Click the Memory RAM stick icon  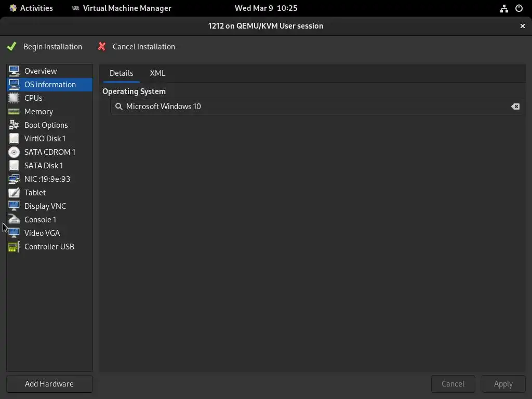coord(14,112)
